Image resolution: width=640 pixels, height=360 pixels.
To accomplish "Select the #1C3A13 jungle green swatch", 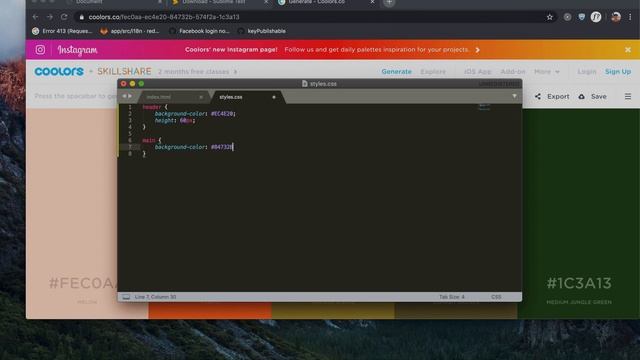I will point(579,213).
